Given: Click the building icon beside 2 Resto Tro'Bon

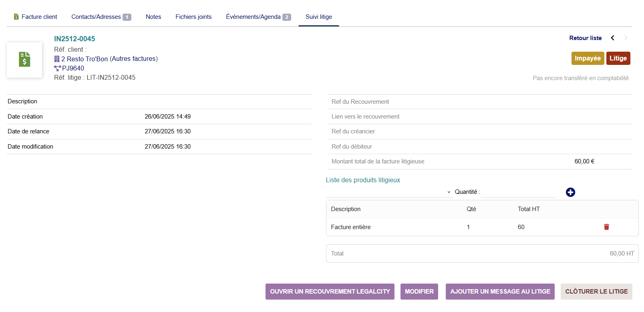Looking at the screenshot, I should (57, 59).
